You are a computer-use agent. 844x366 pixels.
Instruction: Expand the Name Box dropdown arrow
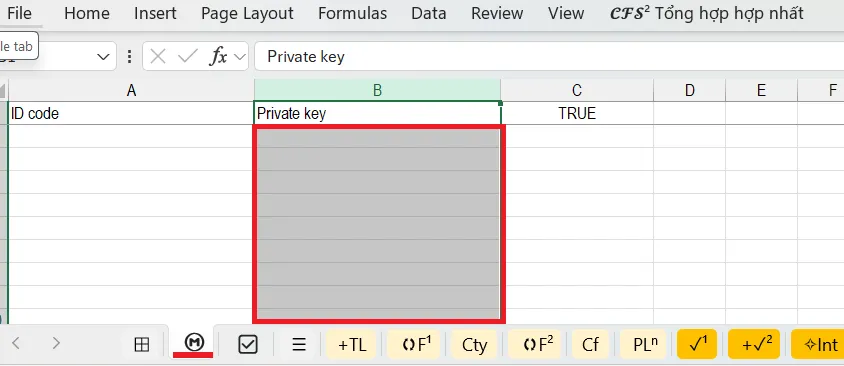[103, 57]
